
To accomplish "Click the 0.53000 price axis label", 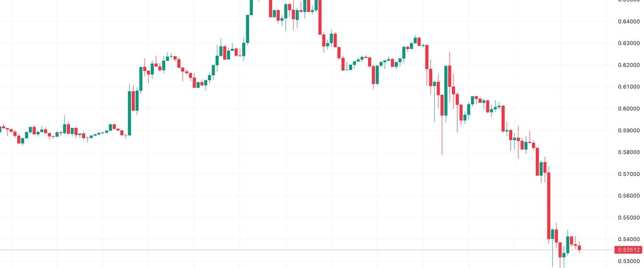I will click(628, 261).
